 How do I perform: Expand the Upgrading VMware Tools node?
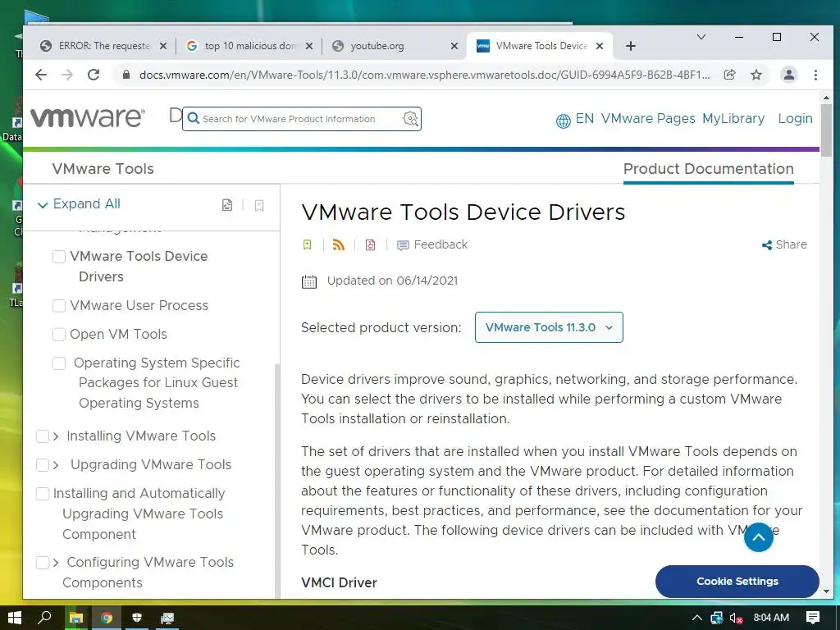click(56, 465)
